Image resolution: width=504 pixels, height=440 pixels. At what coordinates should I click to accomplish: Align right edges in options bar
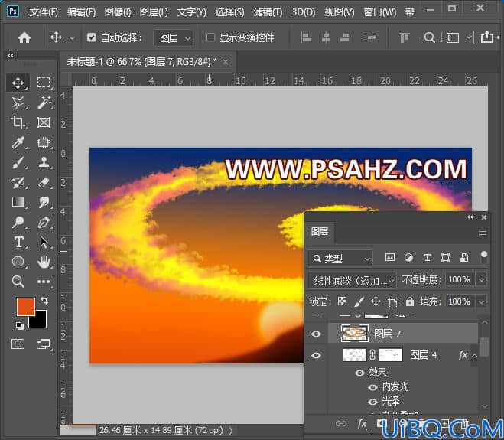[345, 37]
